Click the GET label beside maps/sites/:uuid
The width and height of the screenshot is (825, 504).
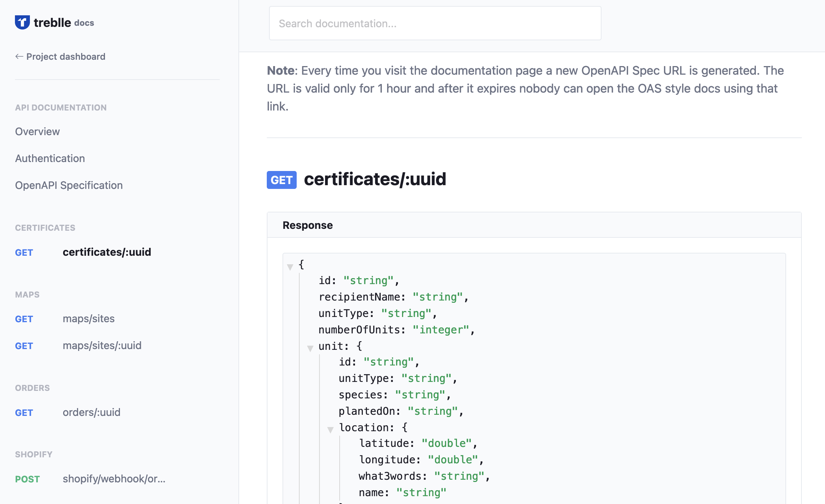pos(24,346)
